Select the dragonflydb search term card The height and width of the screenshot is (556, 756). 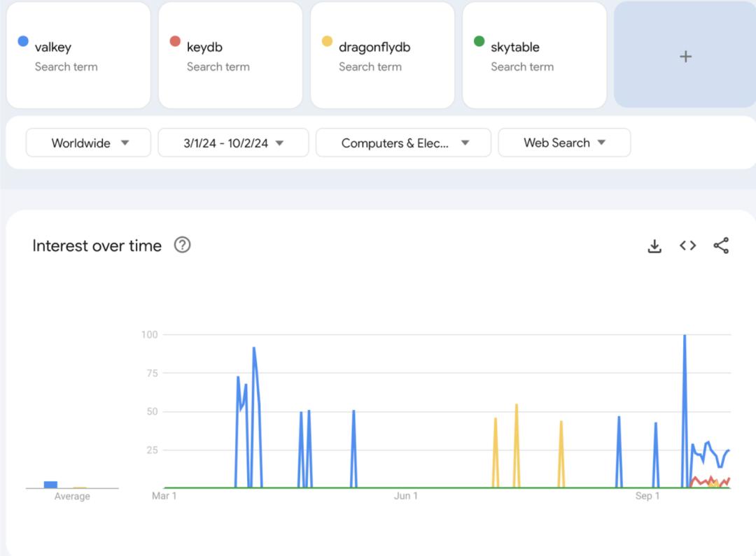[382, 55]
